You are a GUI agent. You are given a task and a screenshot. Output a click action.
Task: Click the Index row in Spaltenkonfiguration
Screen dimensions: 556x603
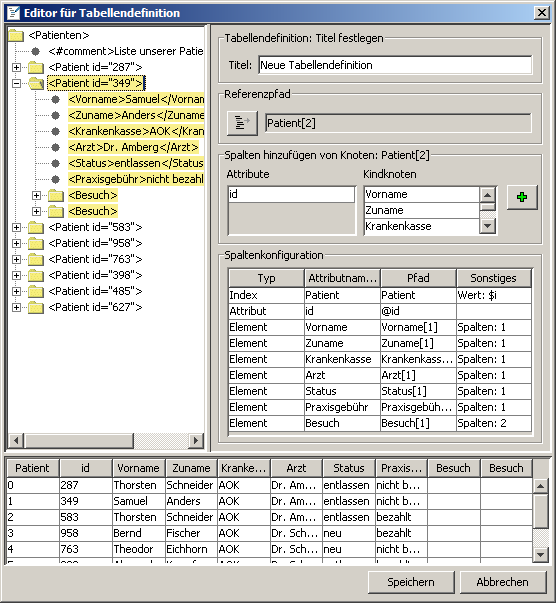click(380, 295)
